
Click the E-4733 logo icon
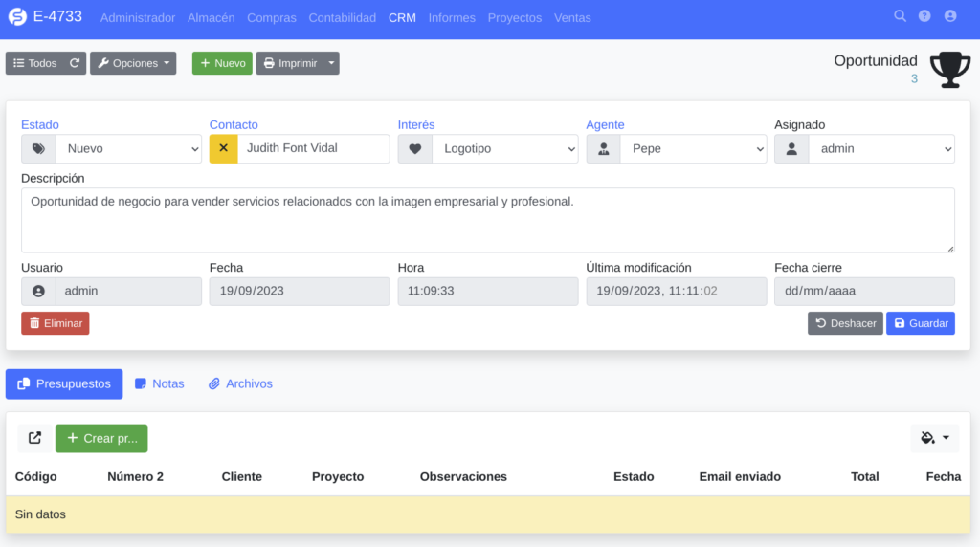pos(17,17)
